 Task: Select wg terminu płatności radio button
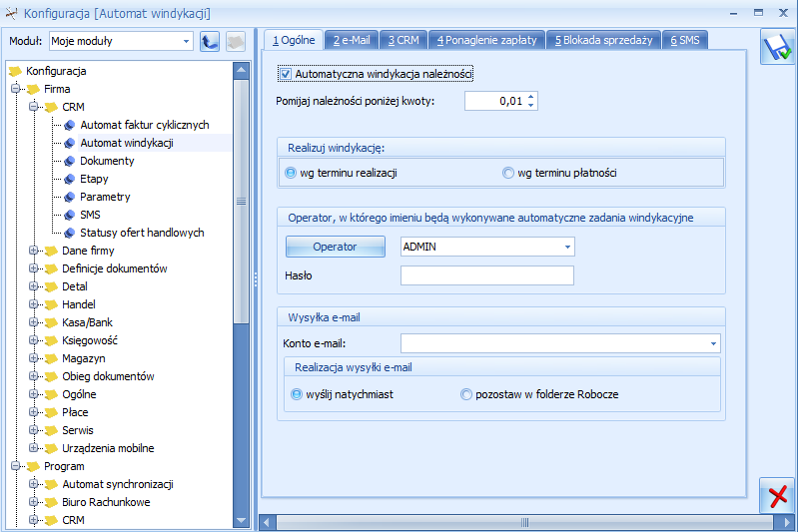(x=508, y=173)
